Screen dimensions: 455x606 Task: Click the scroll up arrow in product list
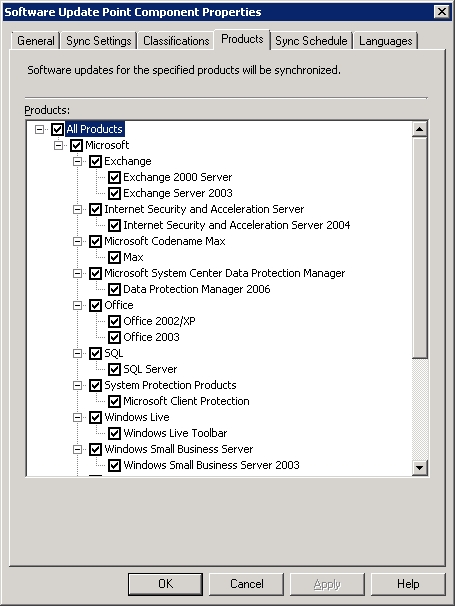pyautogui.click(x=419, y=129)
